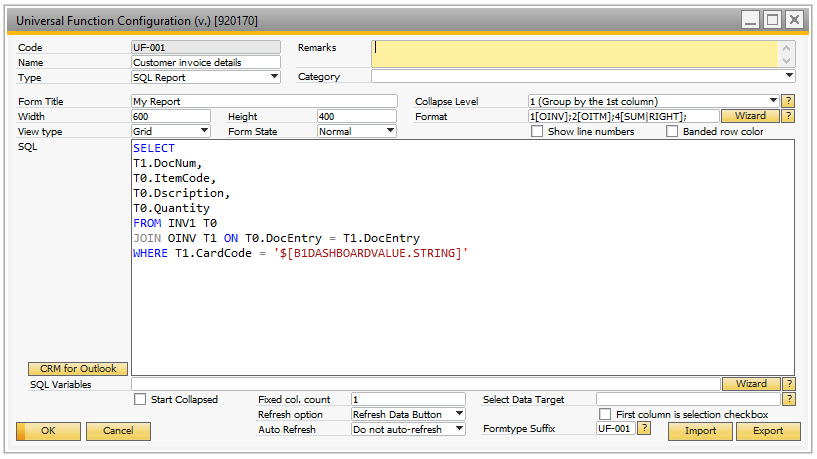
Task: Open help for Formtype Suffix
Action: (645, 428)
